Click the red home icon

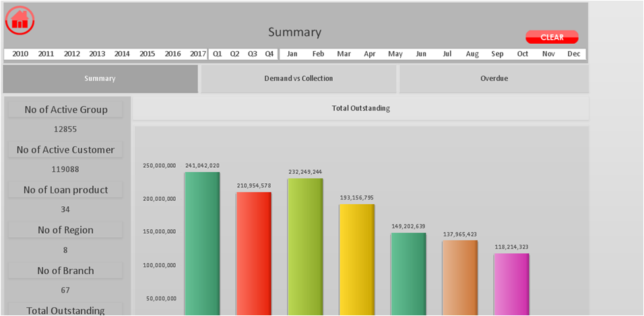(20, 20)
